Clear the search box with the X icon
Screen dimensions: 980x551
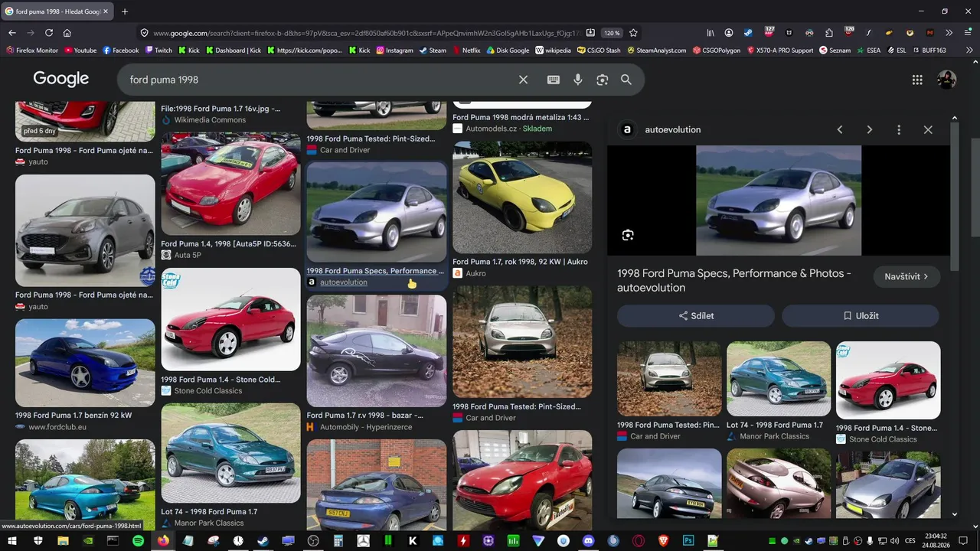click(x=523, y=80)
